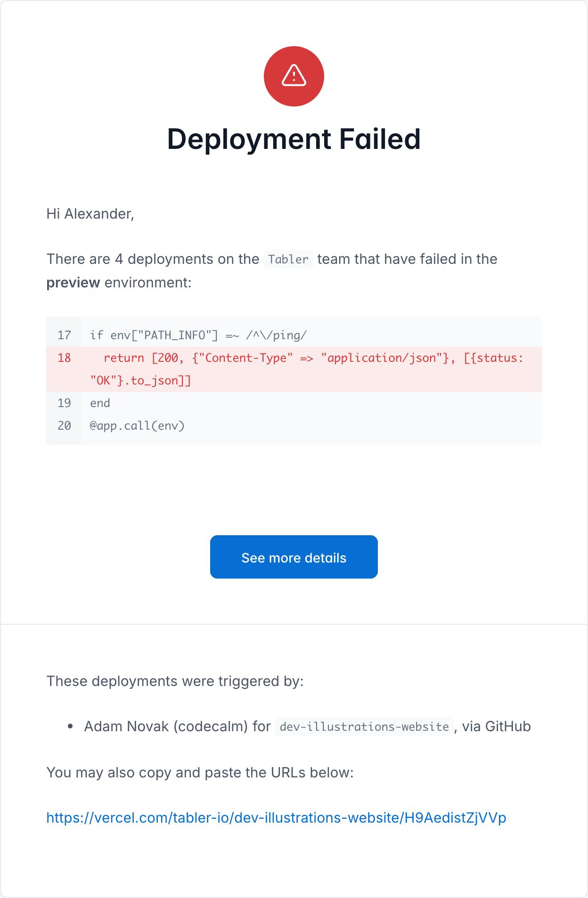
Task: Click the PATH_INFO condition code line
Action: pos(198,335)
